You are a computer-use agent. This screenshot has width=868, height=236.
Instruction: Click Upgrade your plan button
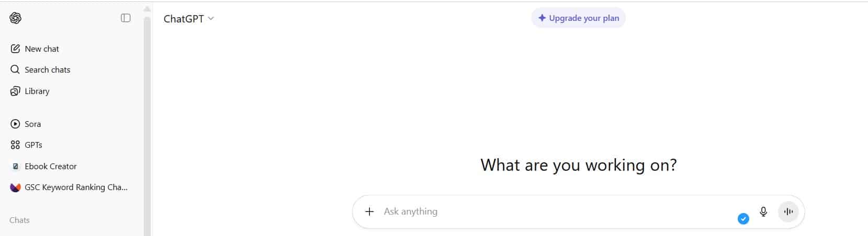578,18
